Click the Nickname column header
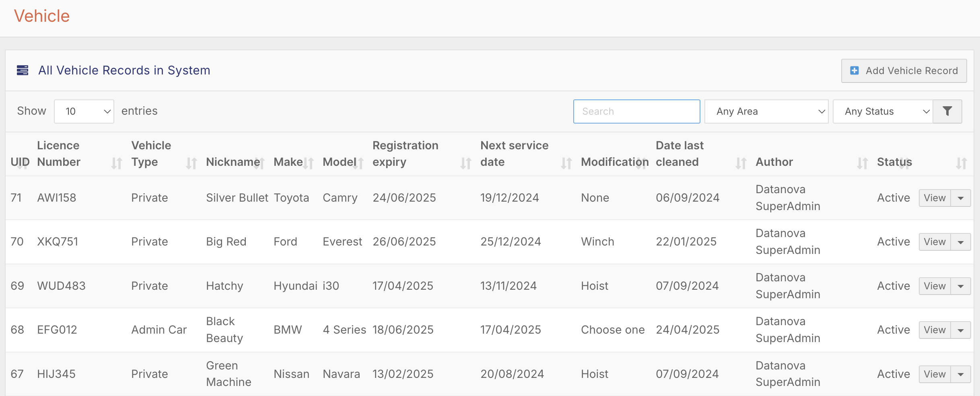 [x=233, y=162]
